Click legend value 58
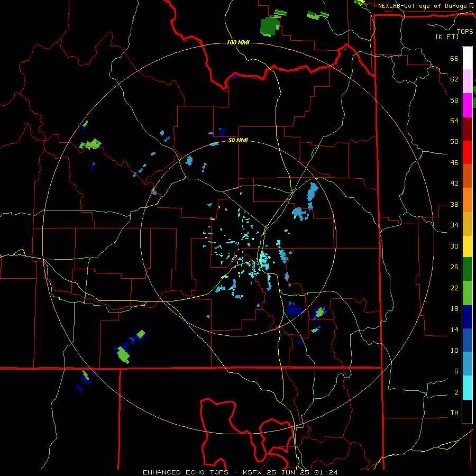The image size is (476, 476). pyautogui.click(x=454, y=100)
